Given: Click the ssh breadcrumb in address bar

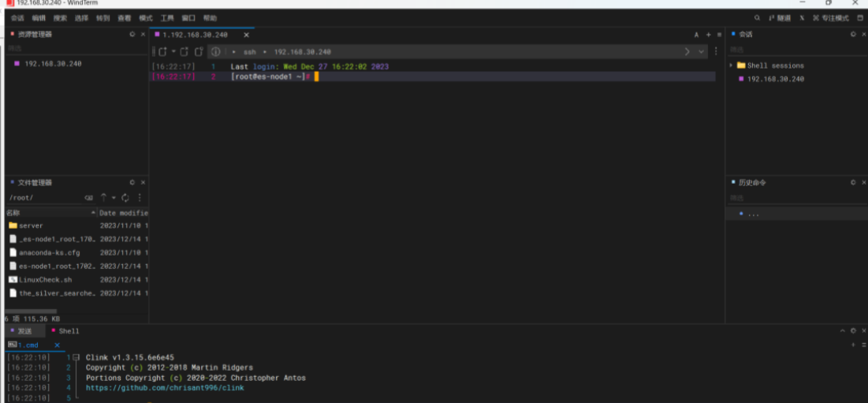Looking at the screenshot, I should point(250,52).
